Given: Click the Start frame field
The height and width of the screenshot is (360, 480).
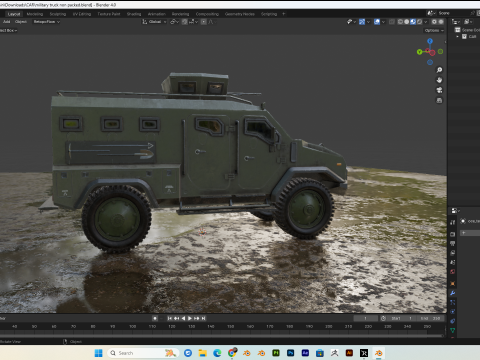Looking at the screenshot, I should tap(402, 318).
